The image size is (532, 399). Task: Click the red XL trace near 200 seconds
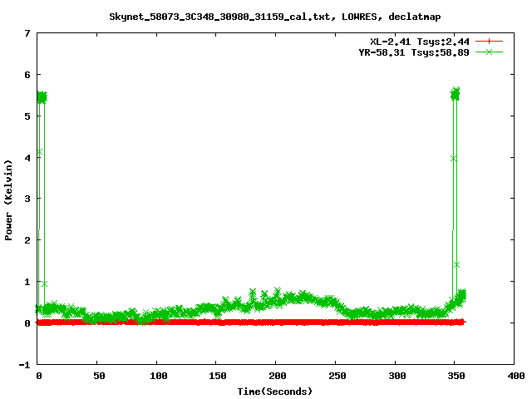[x=277, y=323]
